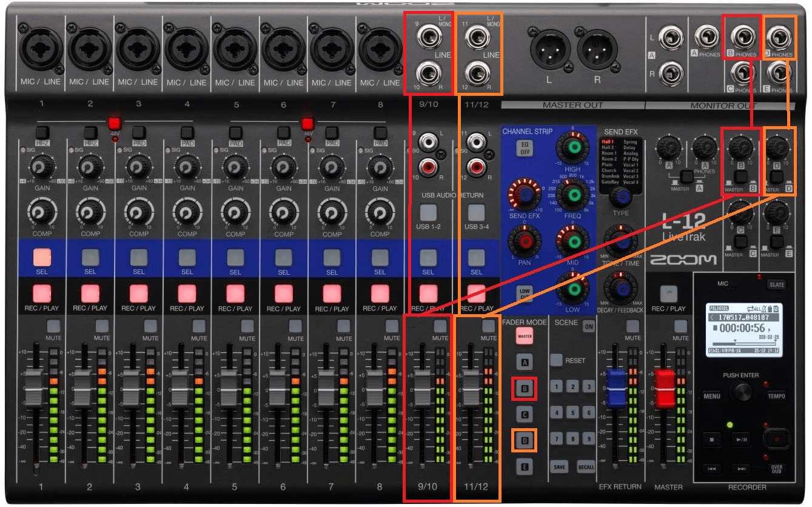Image resolution: width=812 pixels, height=507 pixels.
Task: Open the recorder MENU
Action: 712,396
